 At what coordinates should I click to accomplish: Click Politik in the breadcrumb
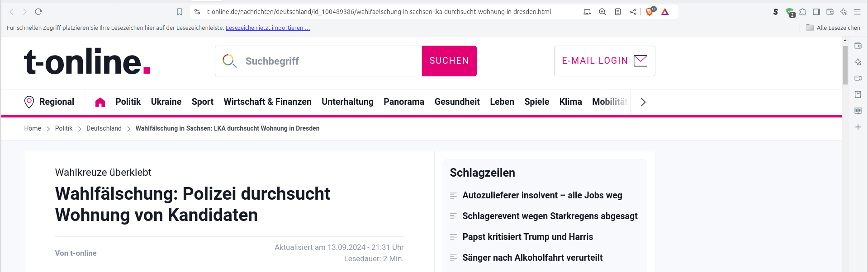64,128
